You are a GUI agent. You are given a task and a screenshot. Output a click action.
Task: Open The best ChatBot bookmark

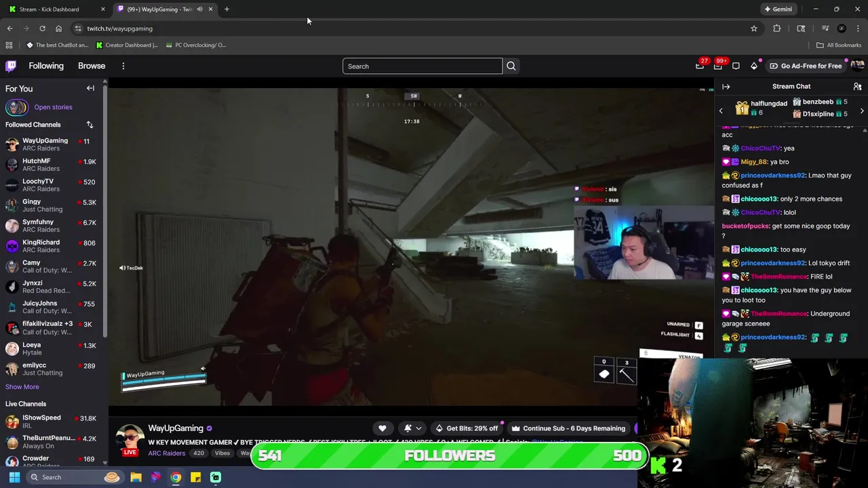(58, 45)
